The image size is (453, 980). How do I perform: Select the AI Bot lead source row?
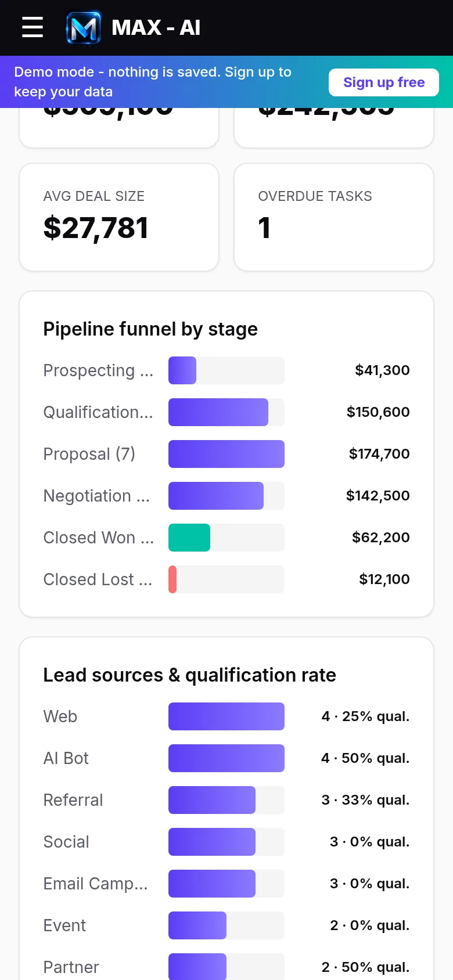coord(227,758)
